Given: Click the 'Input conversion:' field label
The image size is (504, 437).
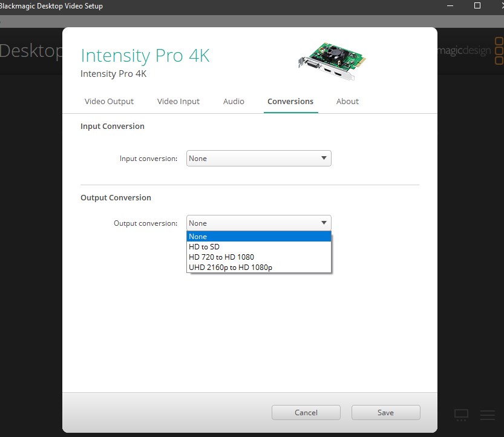Looking at the screenshot, I should coord(148,159).
